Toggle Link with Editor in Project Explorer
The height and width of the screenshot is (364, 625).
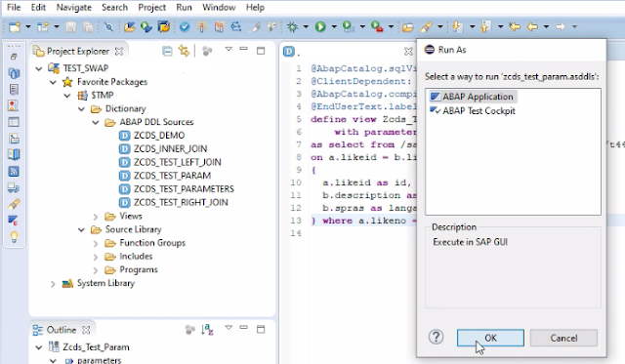pos(184,51)
